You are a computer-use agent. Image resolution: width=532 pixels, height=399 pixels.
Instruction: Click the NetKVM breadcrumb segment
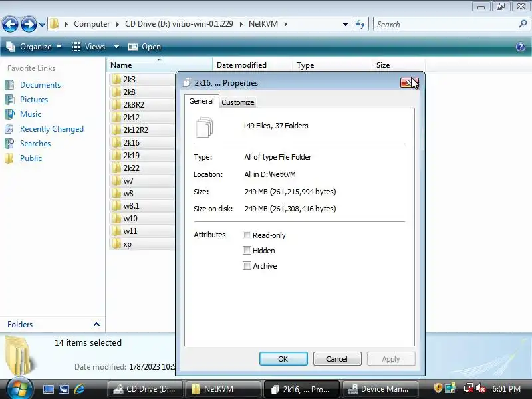(x=263, y=24)
